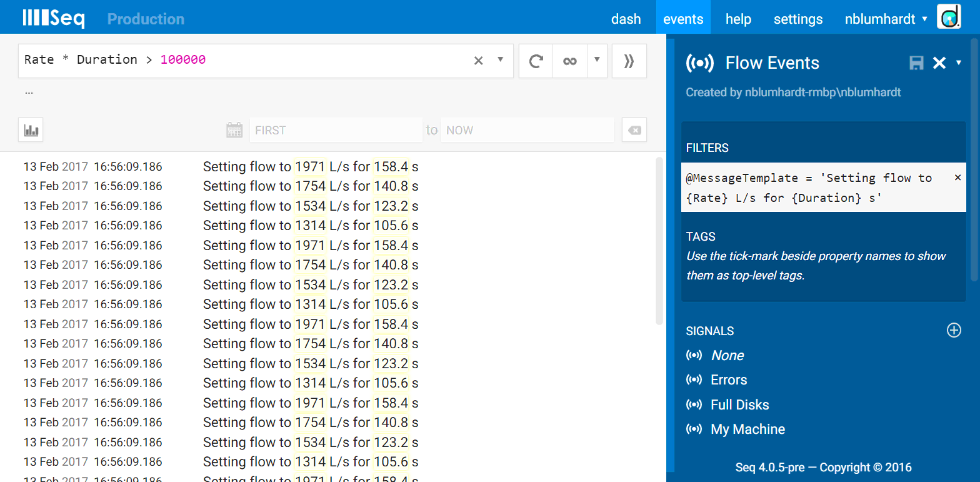Click the NOW date input field
Screen dimensions: 980x482
pos(527,130)
